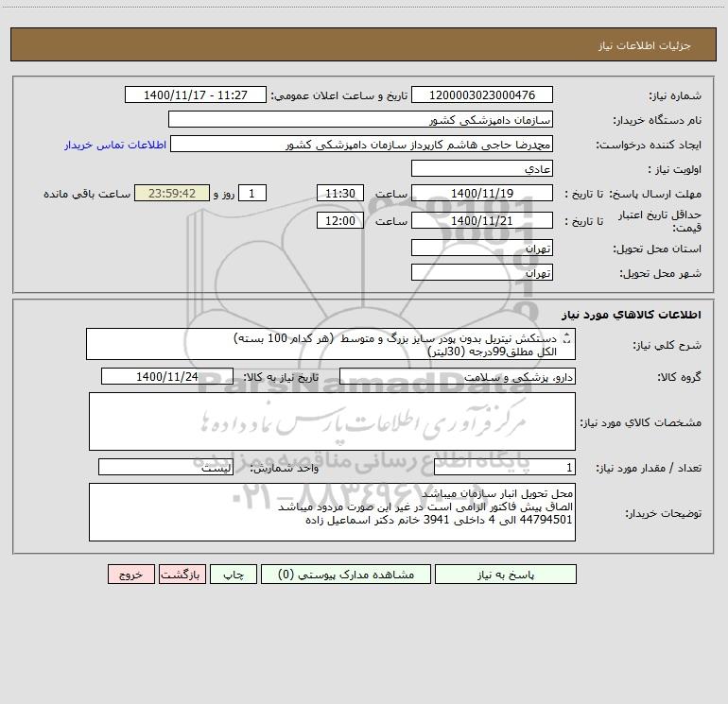The image size is (728, 704).
Task: Click the countdown timer 23:59:42
Action: pos(172,193)
